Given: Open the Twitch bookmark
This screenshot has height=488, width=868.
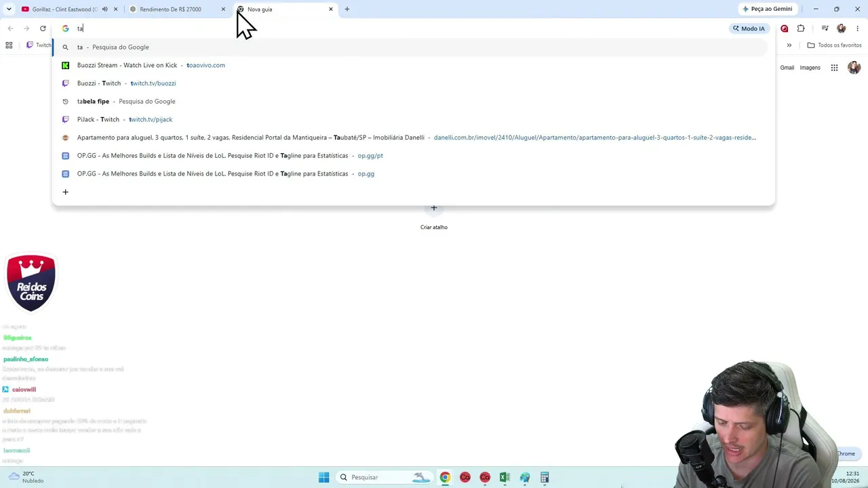Looking at the screenshot, I should click(x=39, y=45).
